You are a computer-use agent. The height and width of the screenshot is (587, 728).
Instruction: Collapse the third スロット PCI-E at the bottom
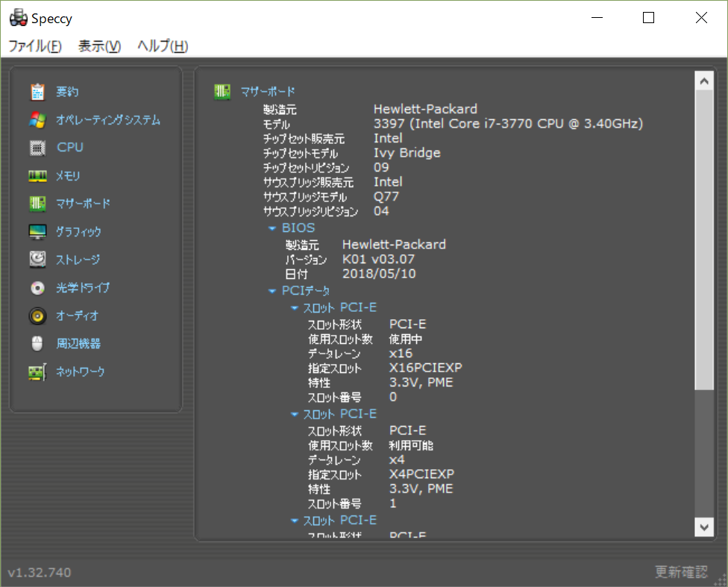pyautogui.click(x=294, y=521)
